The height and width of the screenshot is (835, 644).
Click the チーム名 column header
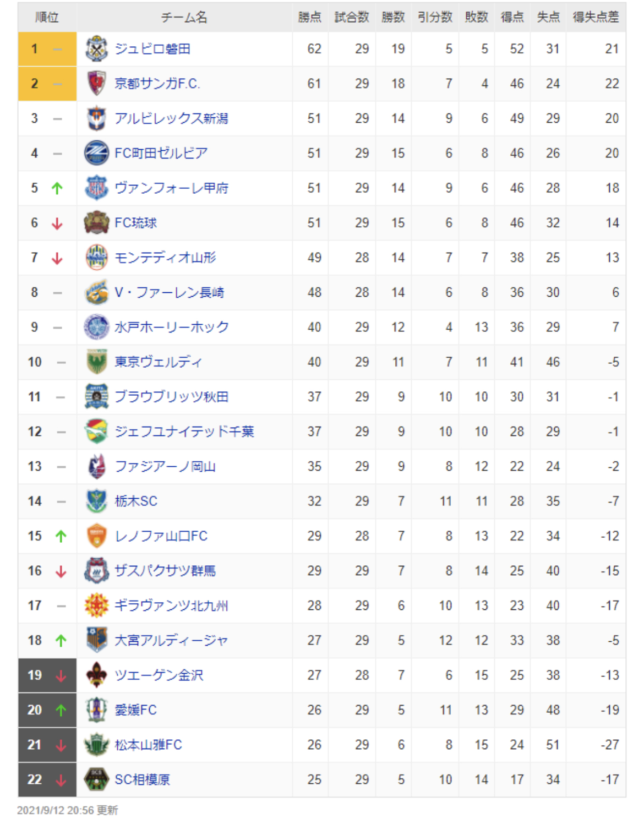pyautogui.click(x=184, y=17)
